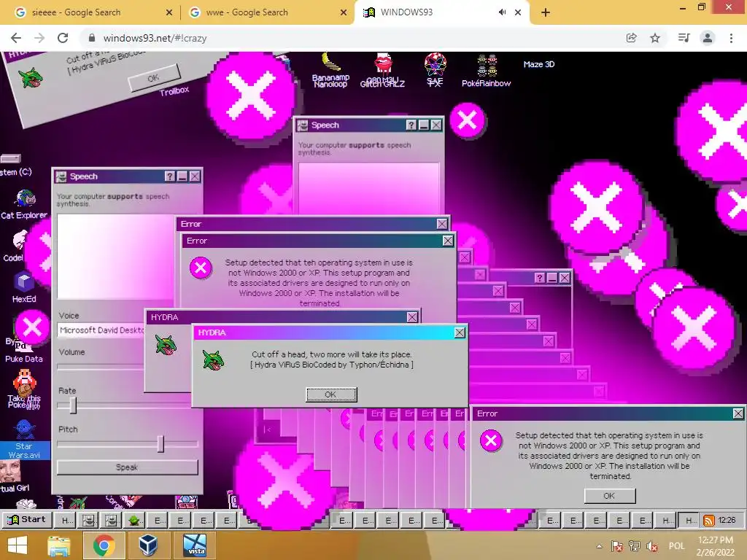The width and height of the screenshot is (747, 560).
Task: Click the POL language indicator
Action: [x=676, y=546]
